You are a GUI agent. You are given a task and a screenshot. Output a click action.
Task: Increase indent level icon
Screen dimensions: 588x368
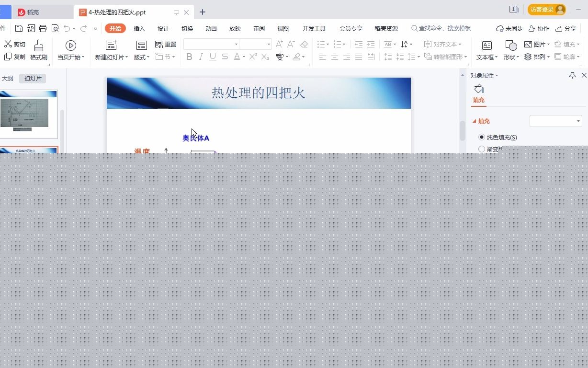[x=371, y=44]
